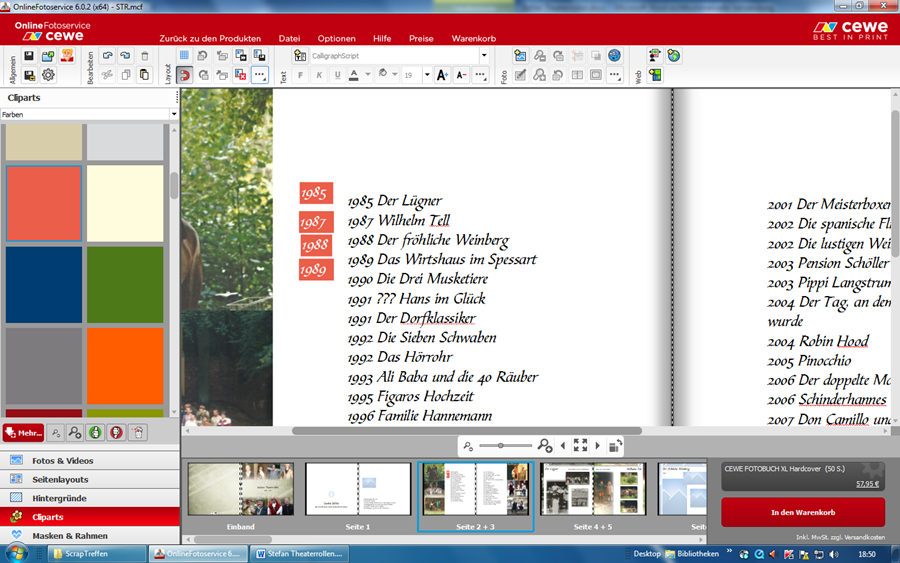Click the remove photo box icon
900x563 pixels.
click(x=241, y=75)
